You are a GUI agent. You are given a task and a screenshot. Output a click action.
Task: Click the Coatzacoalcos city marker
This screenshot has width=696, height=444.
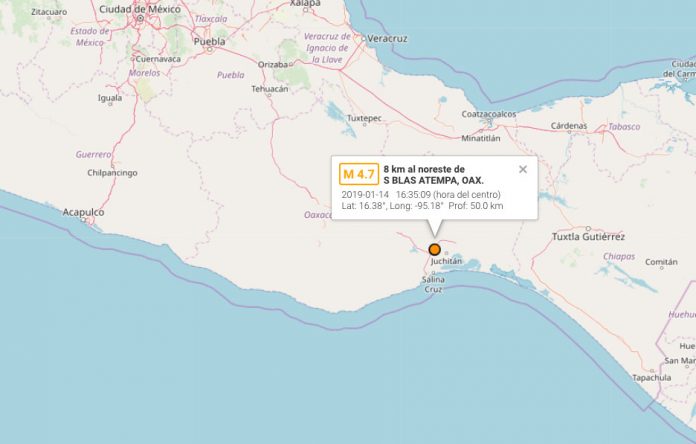(x=490, y=121)
